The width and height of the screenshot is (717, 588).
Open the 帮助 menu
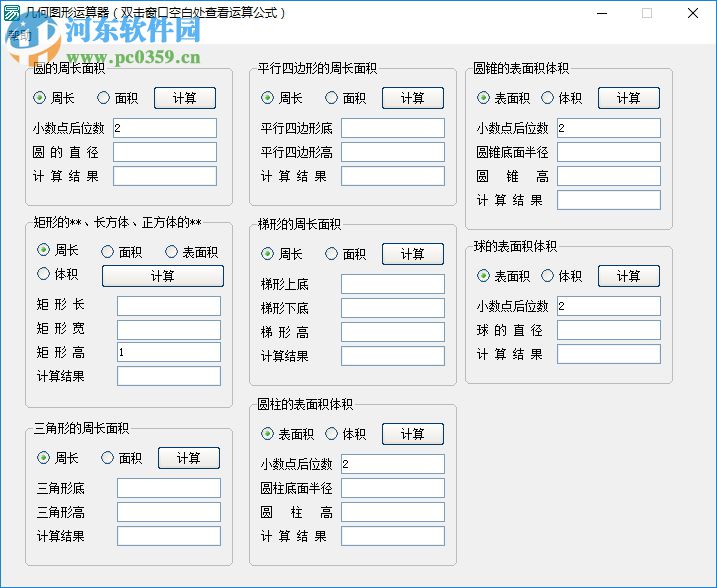(x=20, y=35)
